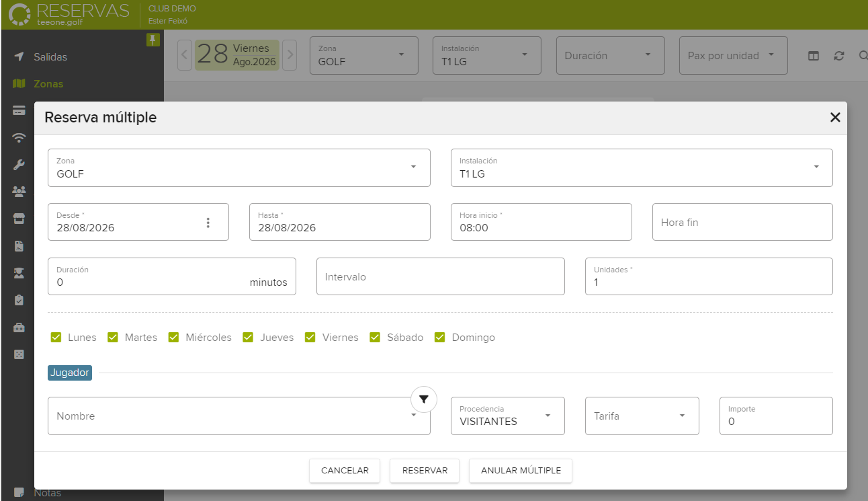
Task: Go to next day with right arrow
Action: [290, 54]
